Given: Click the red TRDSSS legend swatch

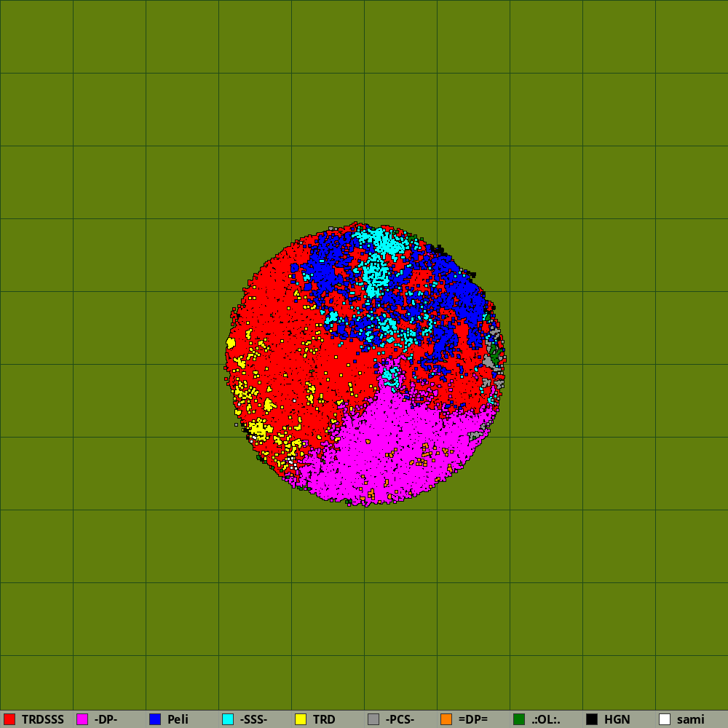Looking at the screenshot, I should point(9,719).
